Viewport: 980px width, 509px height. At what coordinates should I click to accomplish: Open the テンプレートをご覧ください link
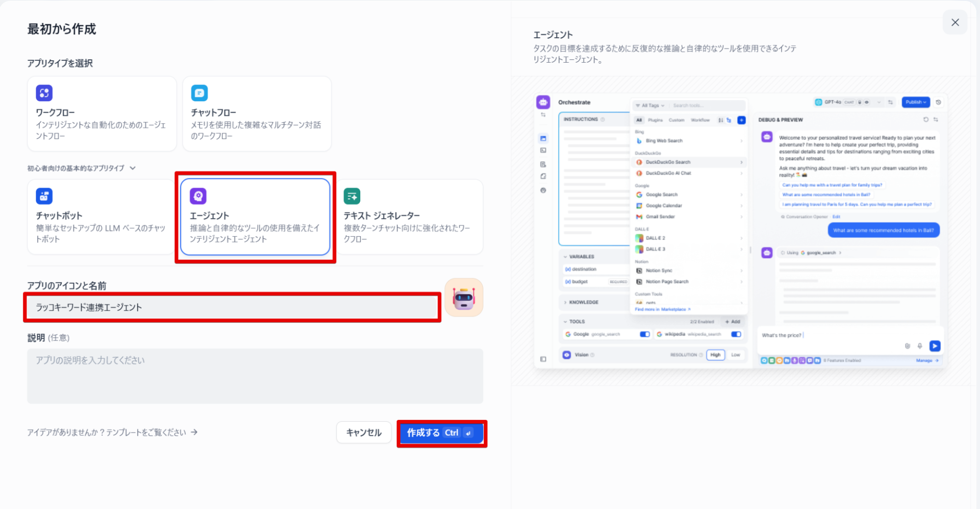(x=112, y=432)
